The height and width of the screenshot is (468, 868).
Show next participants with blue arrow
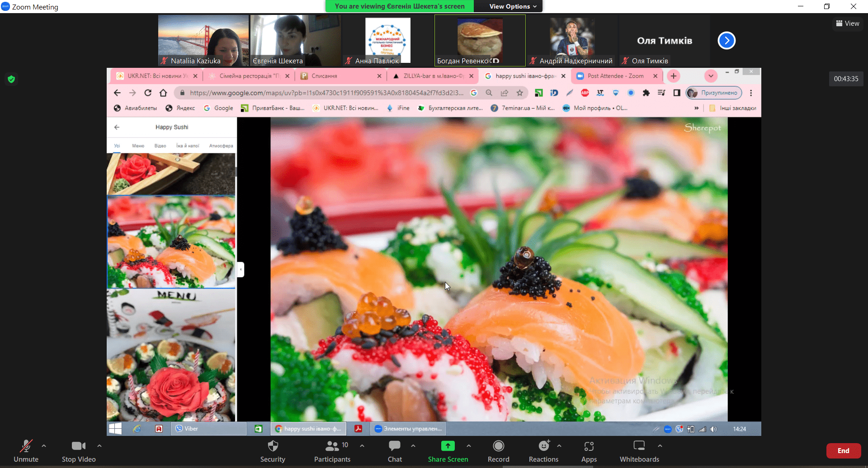tap(726, 41)
